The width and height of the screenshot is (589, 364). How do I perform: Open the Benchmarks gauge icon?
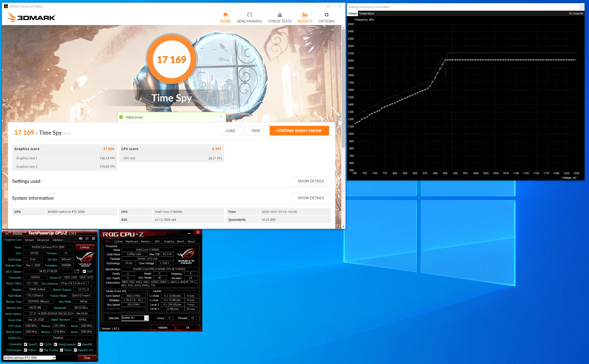click(249, 15)
